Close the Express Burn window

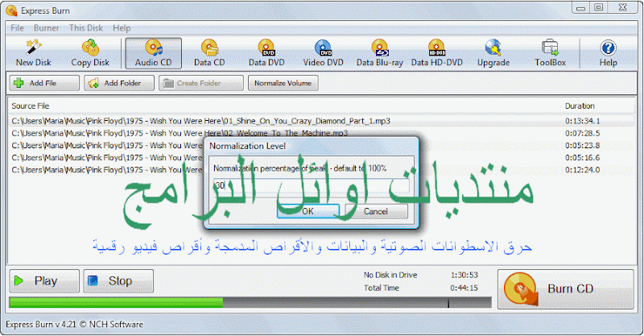point(622,7)
